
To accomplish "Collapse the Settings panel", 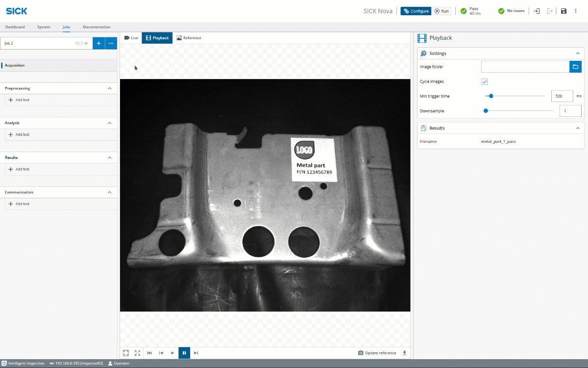I will [x=578, y=53].
